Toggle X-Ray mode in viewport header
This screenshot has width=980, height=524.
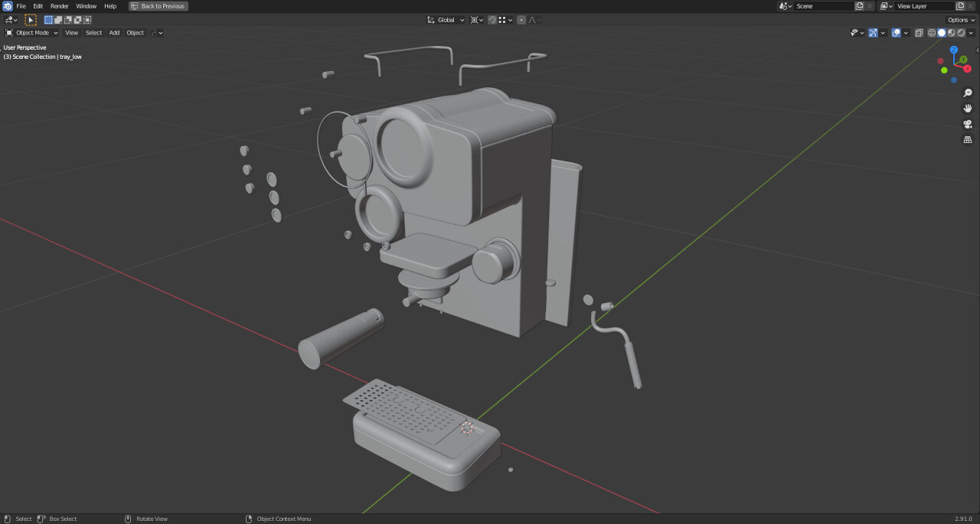[919, 33]
